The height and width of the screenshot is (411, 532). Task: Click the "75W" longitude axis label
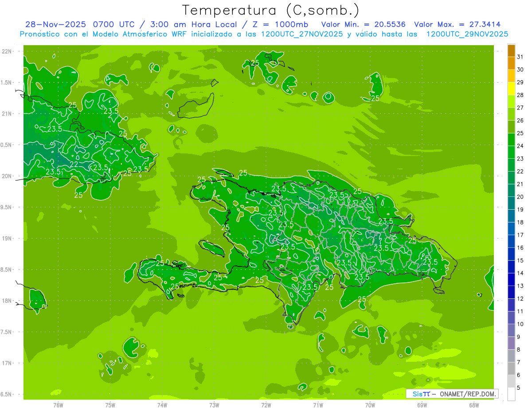(x=110, y=405)
